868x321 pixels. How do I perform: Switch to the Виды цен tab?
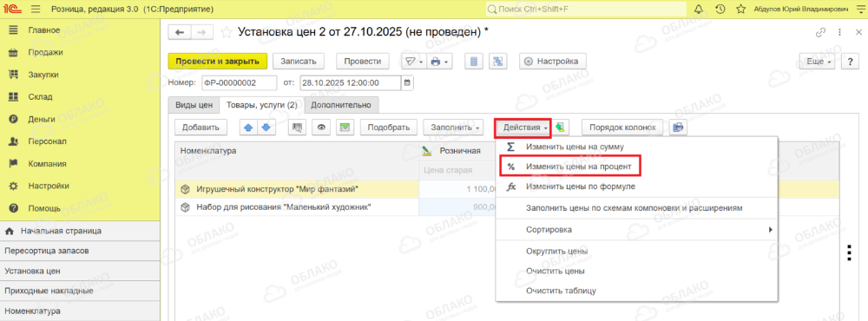pyautogui.click(x=194, y=104)
